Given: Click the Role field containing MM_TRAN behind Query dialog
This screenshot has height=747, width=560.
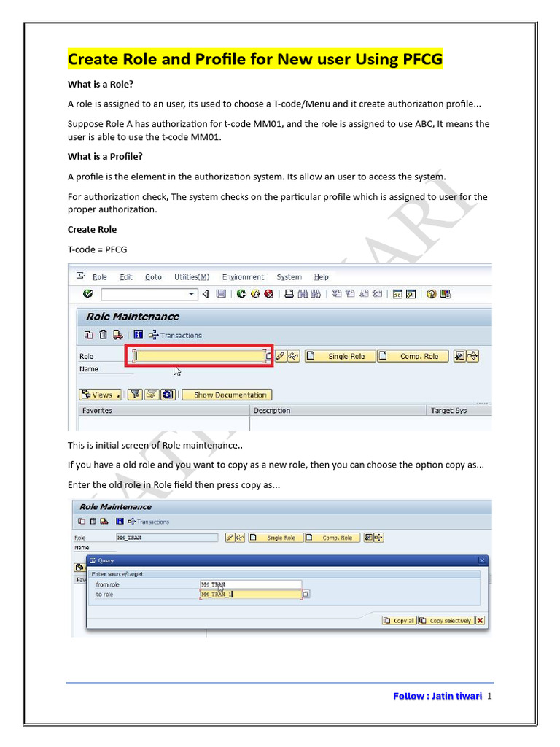Looking at the screenshot, I should [x=167, y=538].
